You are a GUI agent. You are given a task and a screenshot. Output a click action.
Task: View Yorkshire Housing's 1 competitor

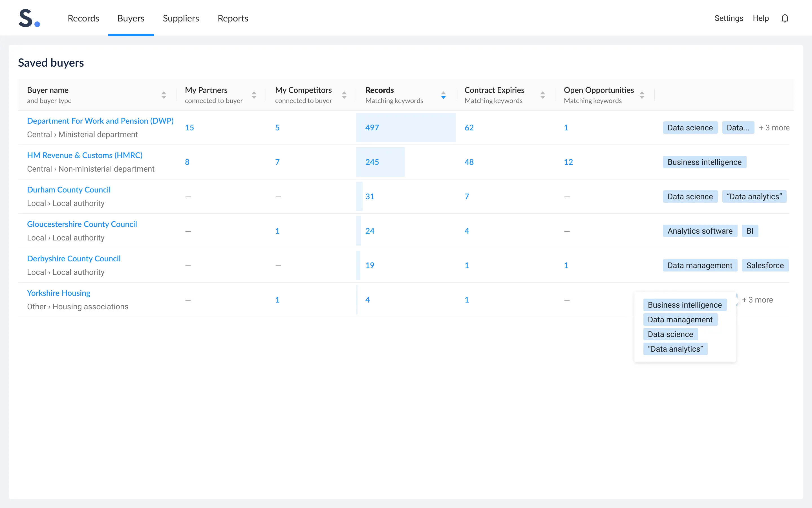click(277, 300)
